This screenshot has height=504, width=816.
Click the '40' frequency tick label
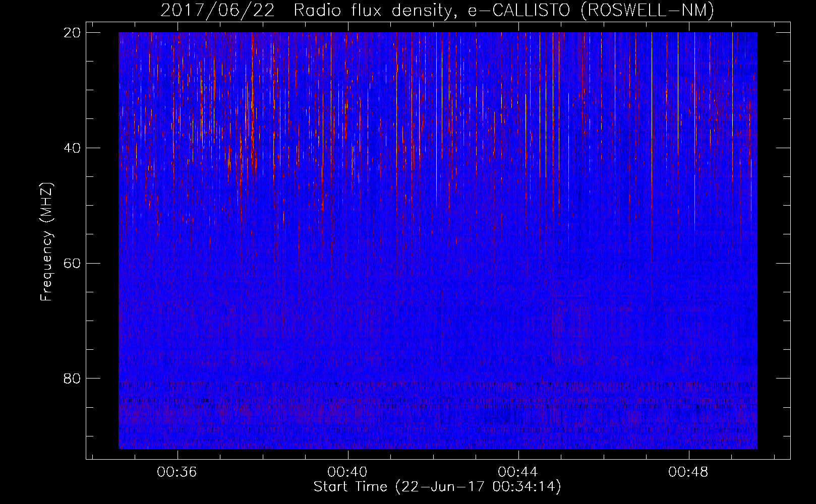coord(72,148)
